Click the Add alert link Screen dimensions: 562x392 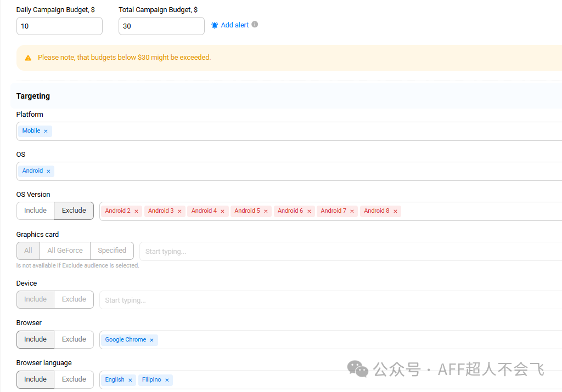235,25
